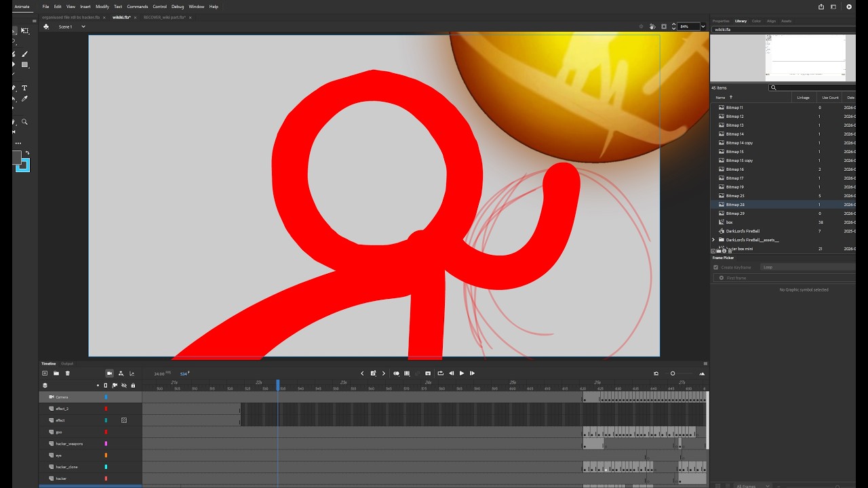Delete the selected timeline layer

pyautogui.click(x=67, y=373)
